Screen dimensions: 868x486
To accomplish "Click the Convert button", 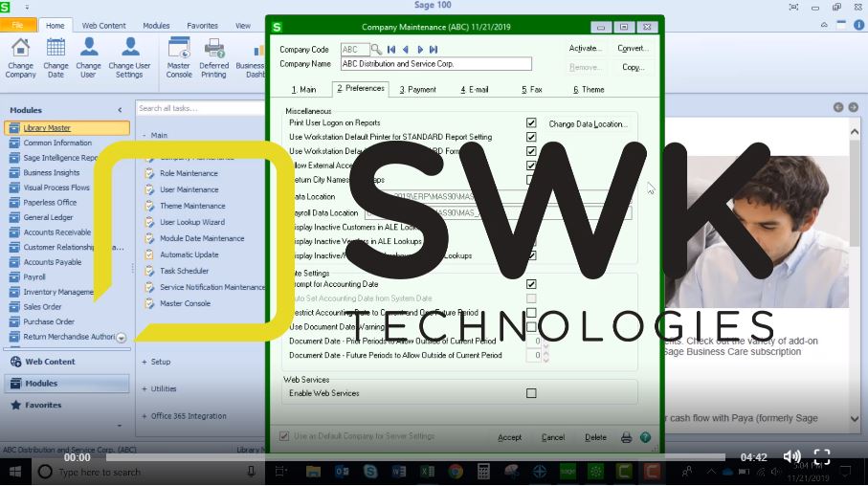I will point(634,48).
